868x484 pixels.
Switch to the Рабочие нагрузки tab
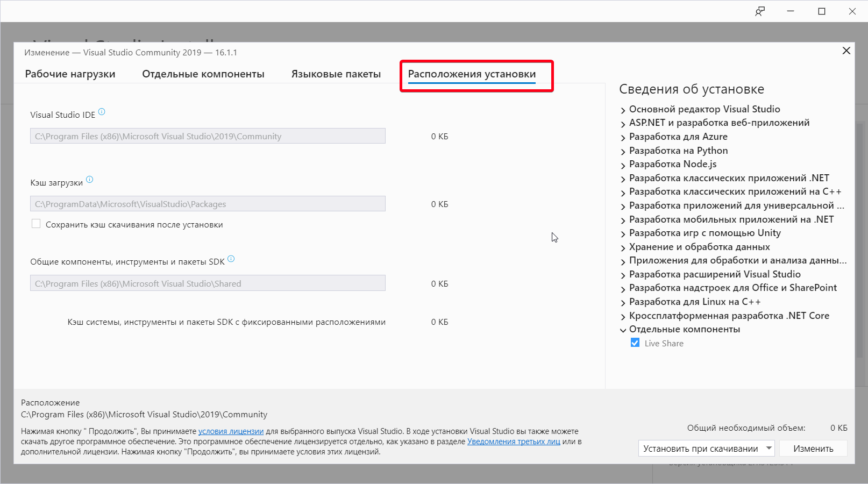pos(70,74)
